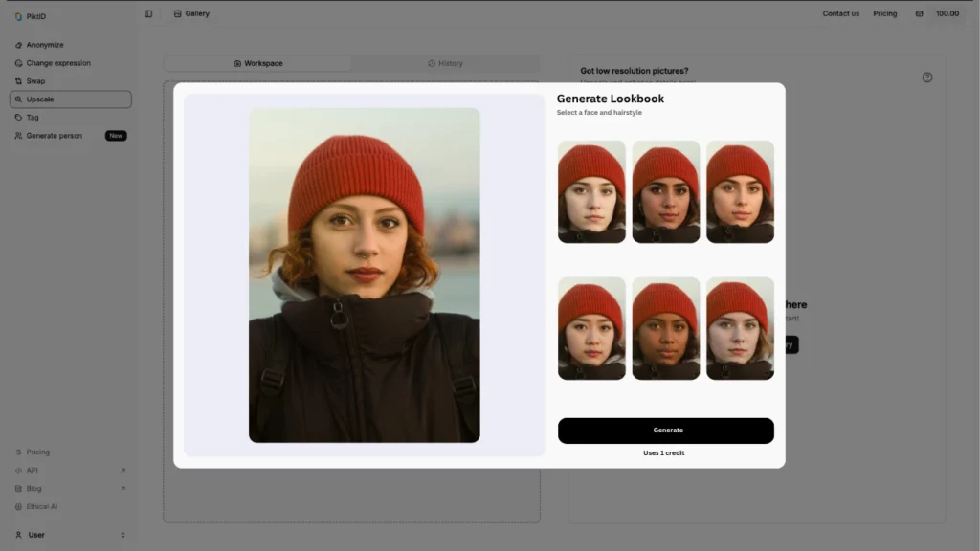
Task: Expand the User account menu
Action: tap(34, 535)
